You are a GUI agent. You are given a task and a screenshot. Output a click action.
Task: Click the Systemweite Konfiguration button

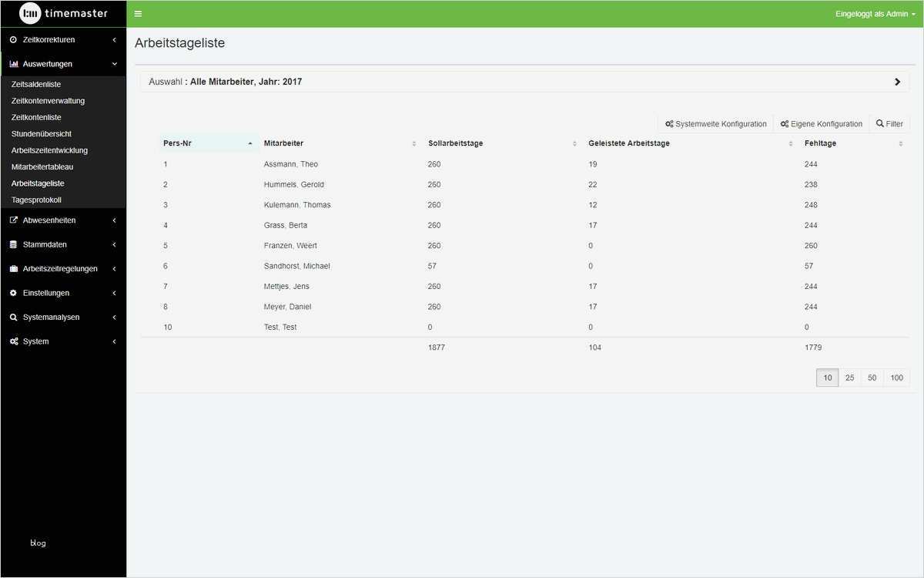coord(716,123)
